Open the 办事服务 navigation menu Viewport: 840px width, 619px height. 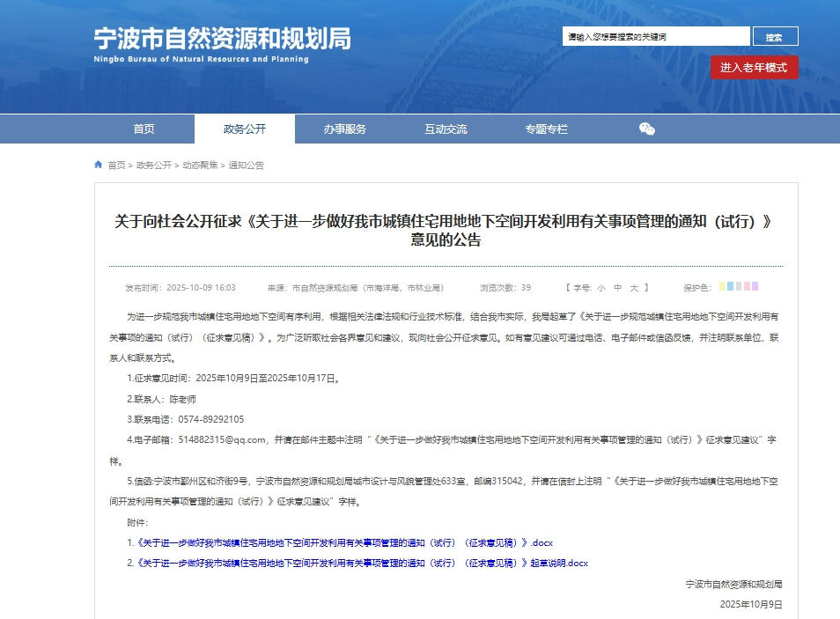pos(344,129)
